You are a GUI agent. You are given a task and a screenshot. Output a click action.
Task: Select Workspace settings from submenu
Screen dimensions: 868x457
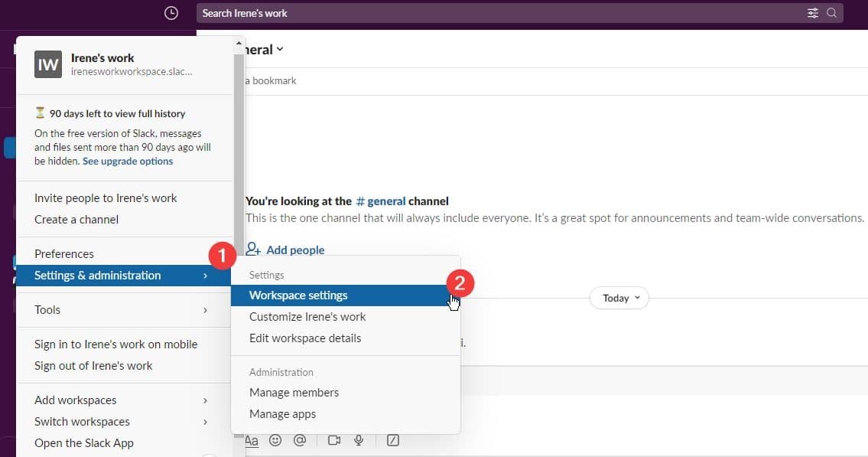pyautogui.click(x=298, y=295)
